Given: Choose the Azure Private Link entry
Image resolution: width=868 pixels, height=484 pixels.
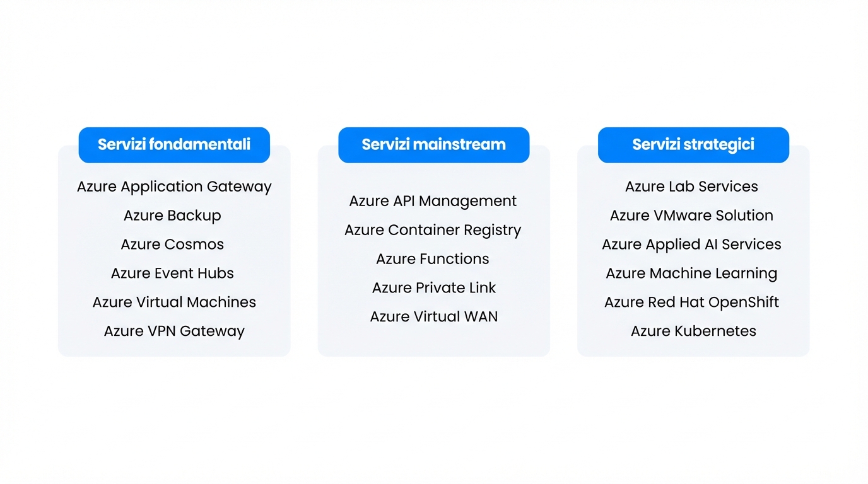Looking at the screenshot, I should (x=434, y=288).
